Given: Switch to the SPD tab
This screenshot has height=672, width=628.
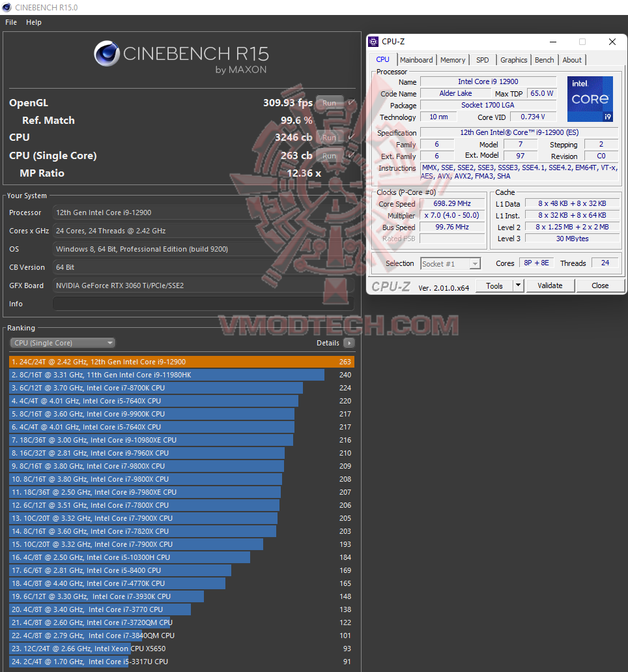Looking at the screenshot, I should coord(482,60).
